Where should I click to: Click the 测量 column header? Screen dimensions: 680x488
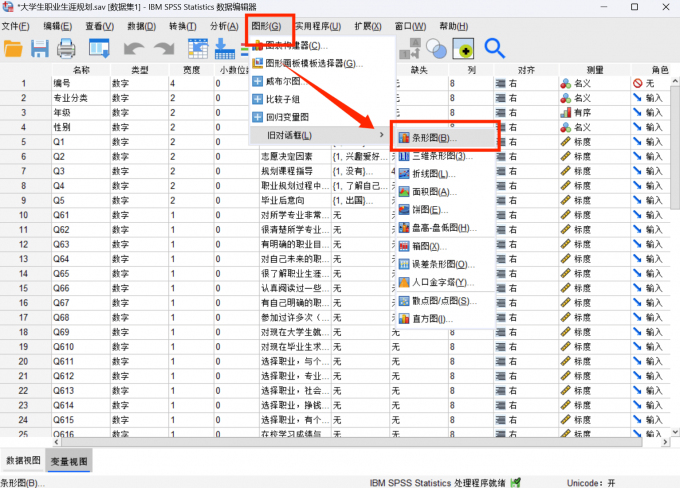(x=595, y=70)
